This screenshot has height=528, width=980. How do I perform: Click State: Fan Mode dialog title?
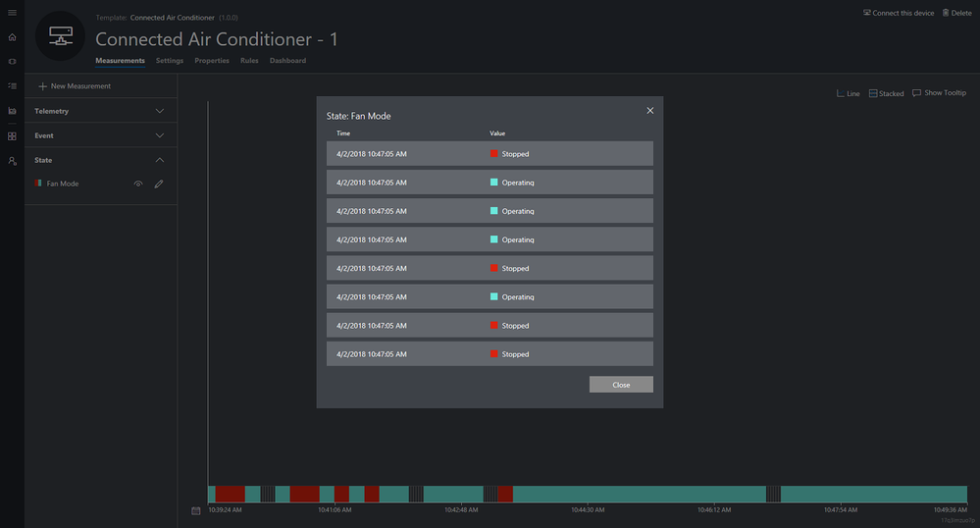(359, 117)
